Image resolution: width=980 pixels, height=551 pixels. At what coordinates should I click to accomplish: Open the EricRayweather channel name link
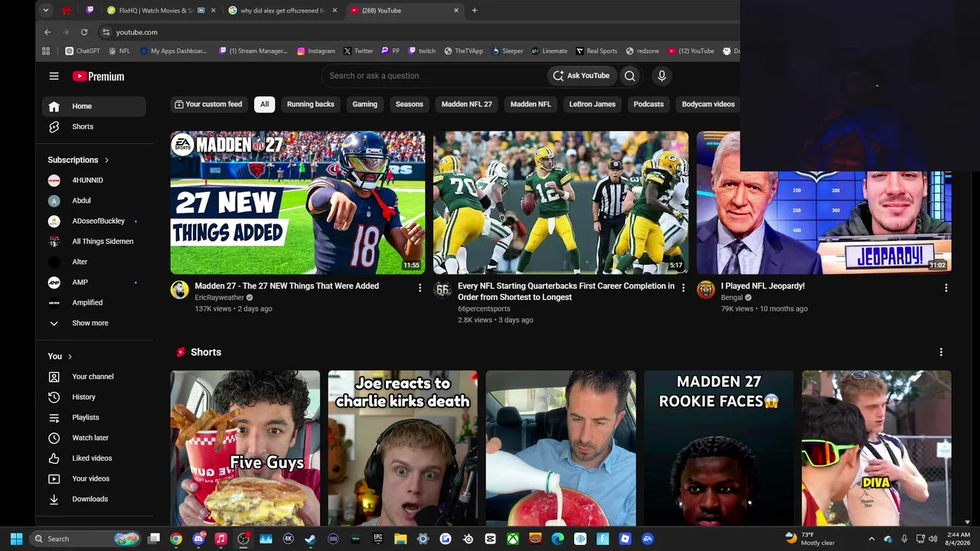(x=219, y=298)
